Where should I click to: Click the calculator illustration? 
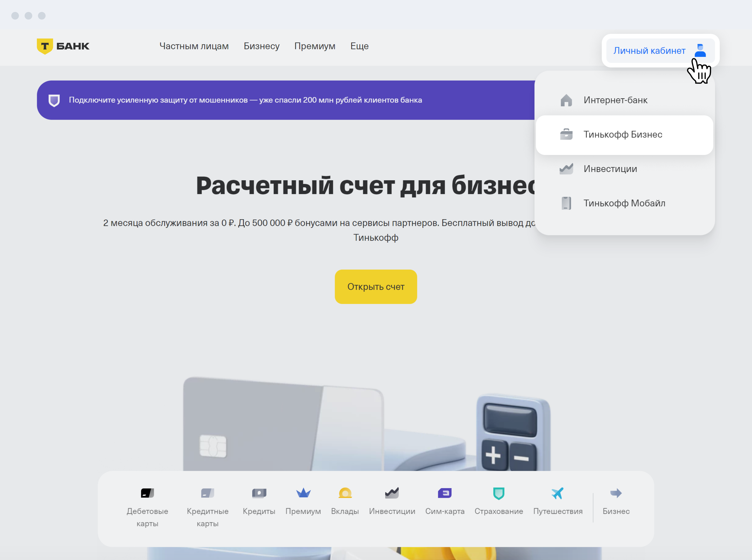[x=513, y=432]
